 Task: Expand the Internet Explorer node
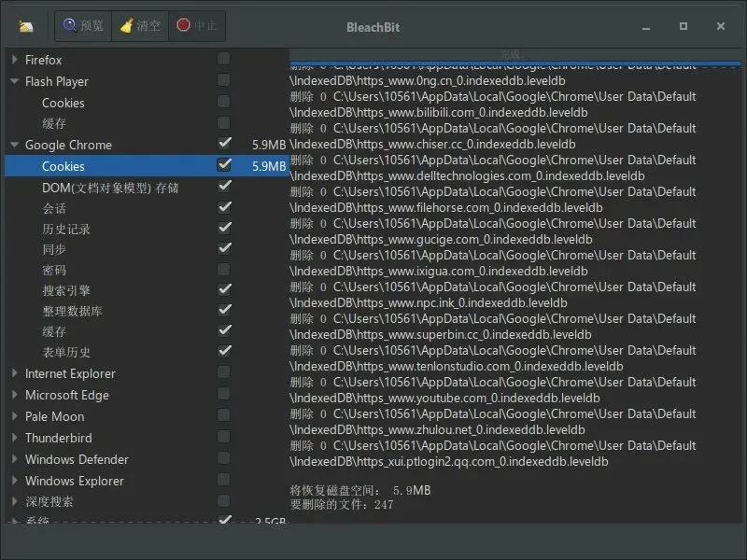[15, 373]
